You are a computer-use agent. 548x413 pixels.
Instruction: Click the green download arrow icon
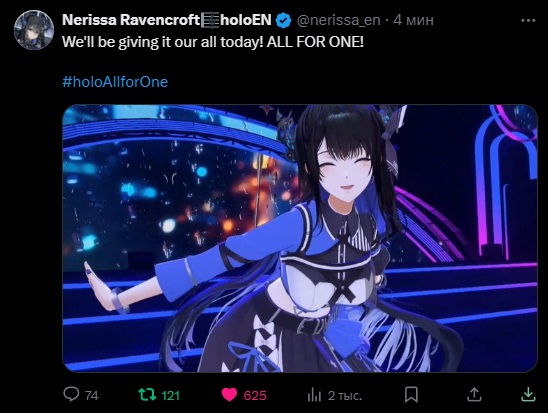(528, 394)
